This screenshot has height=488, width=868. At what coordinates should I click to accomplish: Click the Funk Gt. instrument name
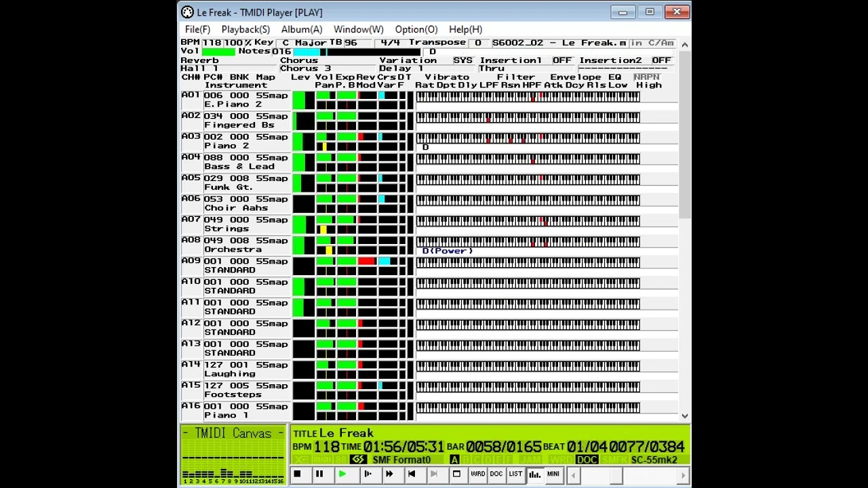(229, 186)
